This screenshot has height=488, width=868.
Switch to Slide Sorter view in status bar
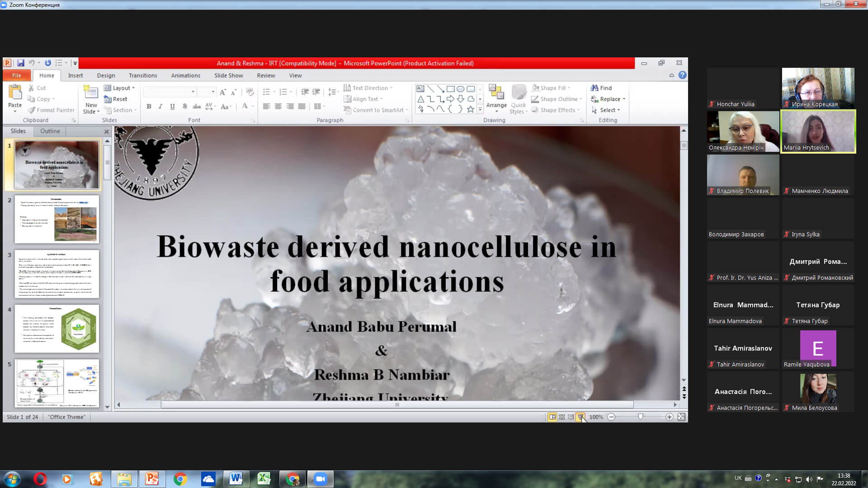[561, 417]
